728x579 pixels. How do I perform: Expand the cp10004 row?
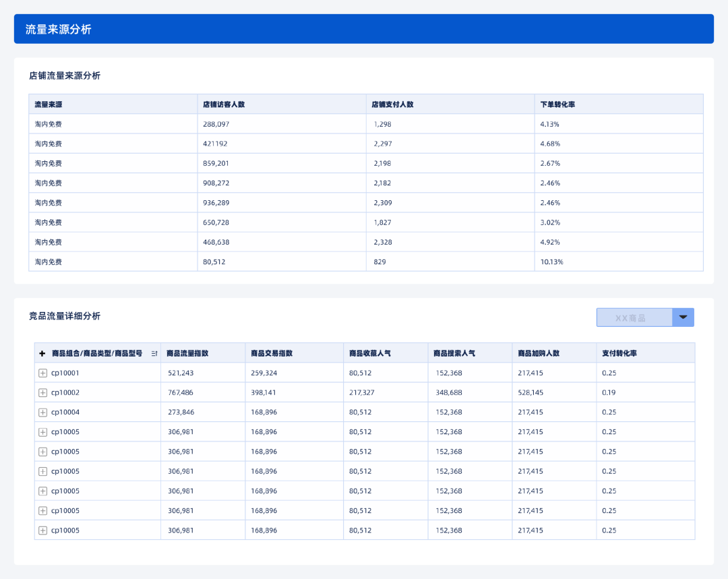click(x=42, y=413)
